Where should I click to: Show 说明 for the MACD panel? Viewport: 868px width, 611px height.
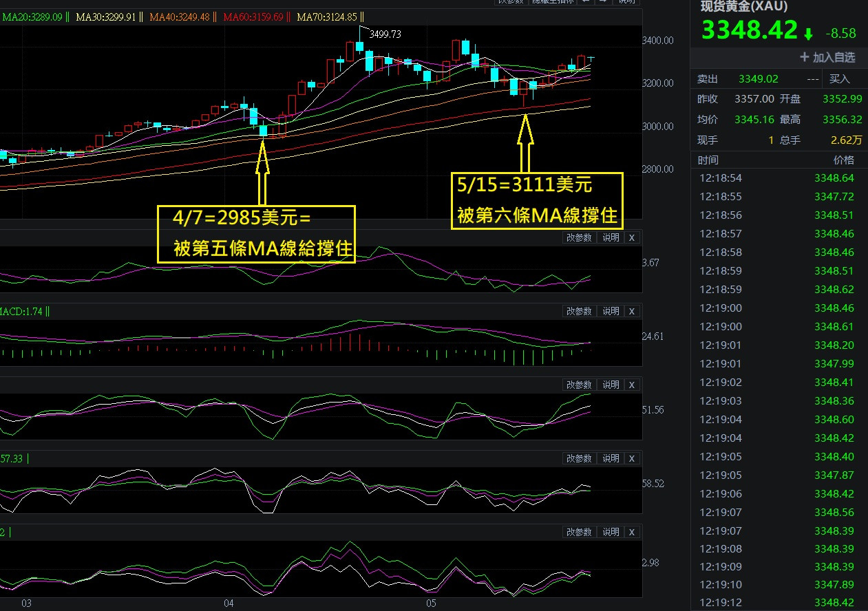pyautogui.click(x=611, y=311)
